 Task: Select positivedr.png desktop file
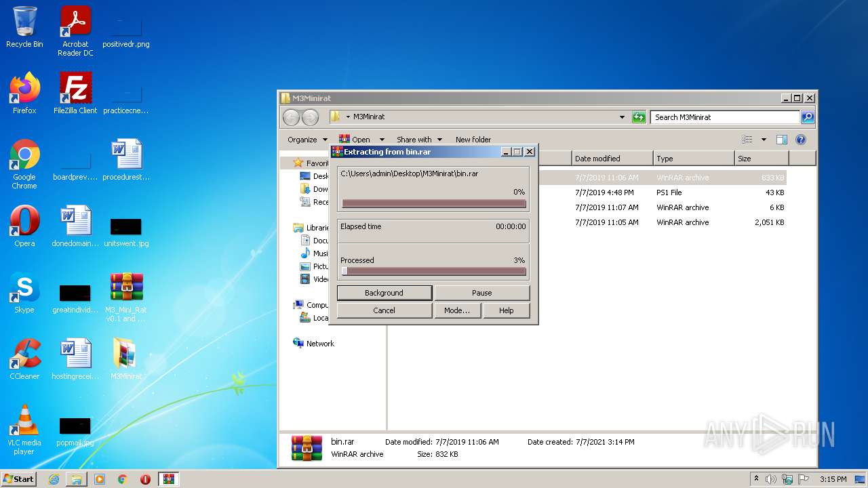click(x=126, y=31)
